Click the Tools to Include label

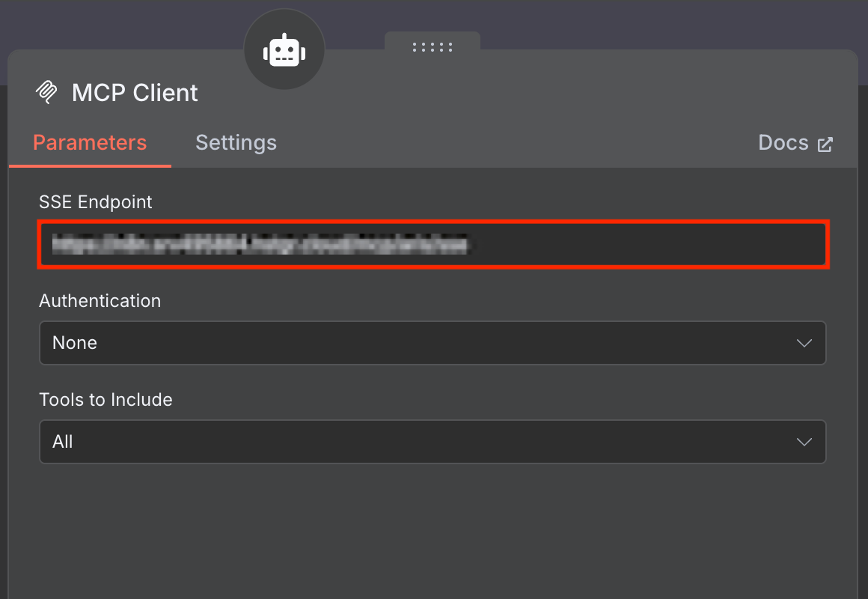[x=106, y=399]
